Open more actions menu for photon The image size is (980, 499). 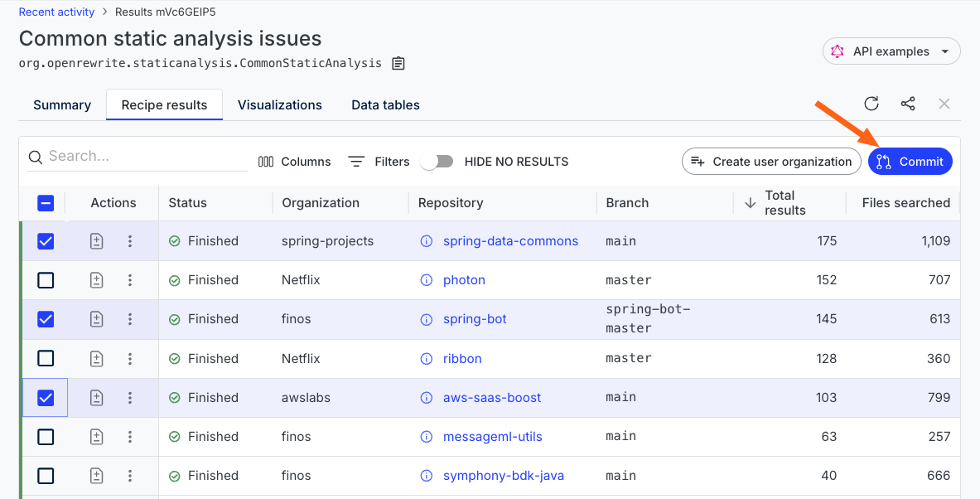coord(130,280)
